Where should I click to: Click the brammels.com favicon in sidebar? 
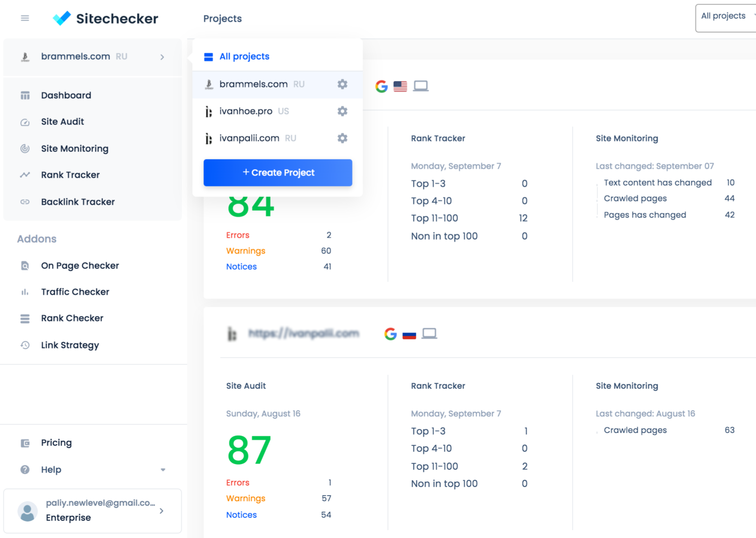click(25, 57)
